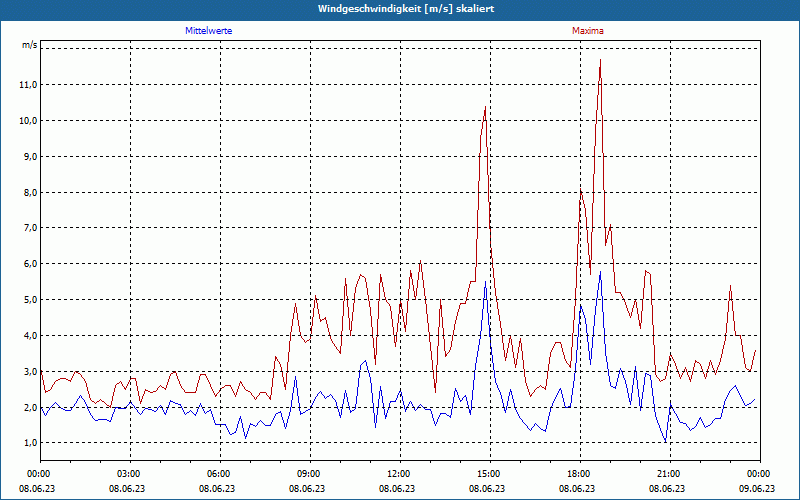Click the chart title 'Windgeschwindigkeit [m/s] skaliert'
The height and width of the screenshot is (500, 800).
[x=406, y=9]
